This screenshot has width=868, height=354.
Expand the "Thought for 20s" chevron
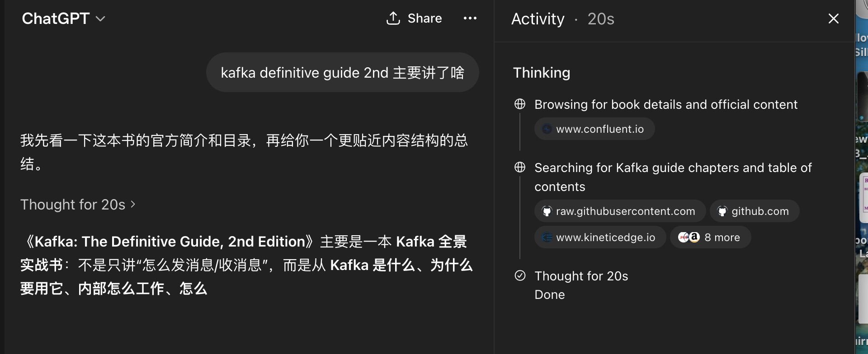coord(133,205)
